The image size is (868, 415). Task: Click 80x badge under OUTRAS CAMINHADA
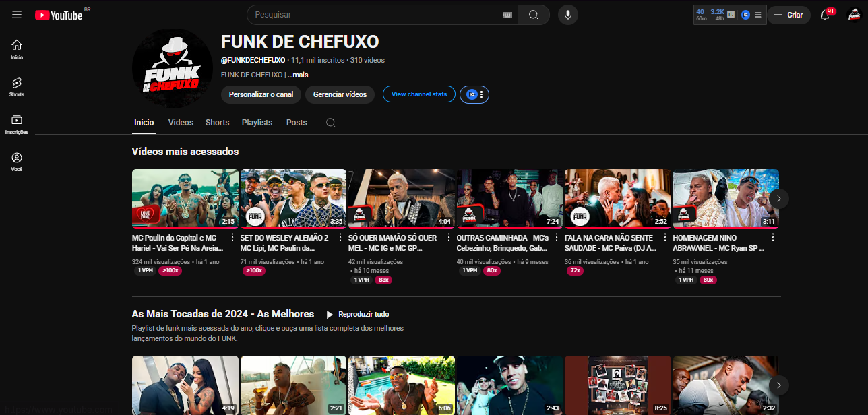point(492,271)
